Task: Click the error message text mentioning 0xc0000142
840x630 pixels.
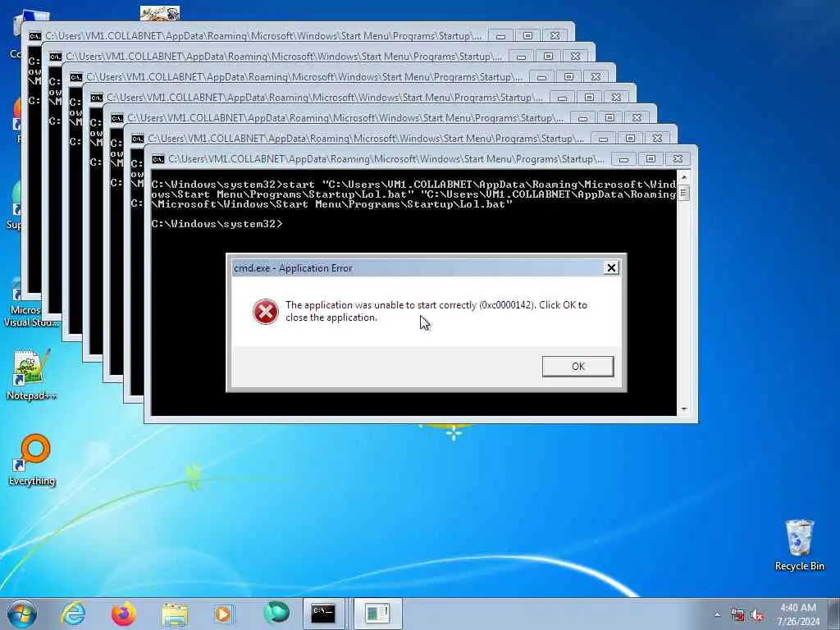Action: click(436, 311)
